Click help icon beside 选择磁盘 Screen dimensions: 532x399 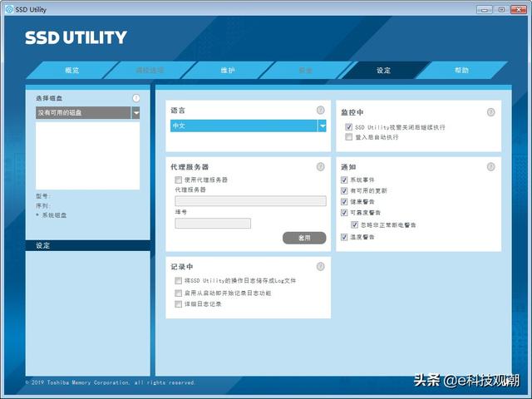[136, 98]
